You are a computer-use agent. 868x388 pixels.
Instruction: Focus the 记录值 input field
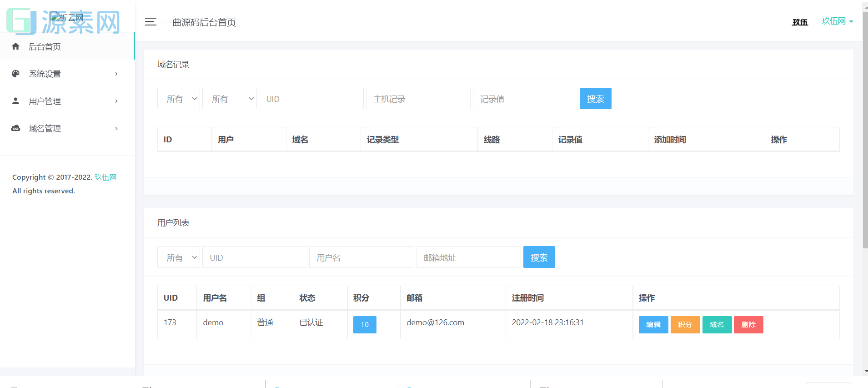(525, 99)
